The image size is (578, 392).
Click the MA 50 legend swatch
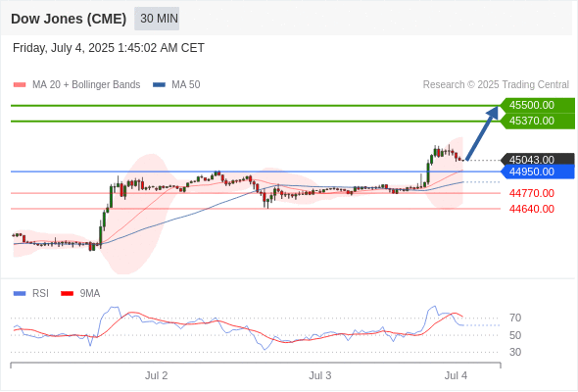[x=160, y=85]
